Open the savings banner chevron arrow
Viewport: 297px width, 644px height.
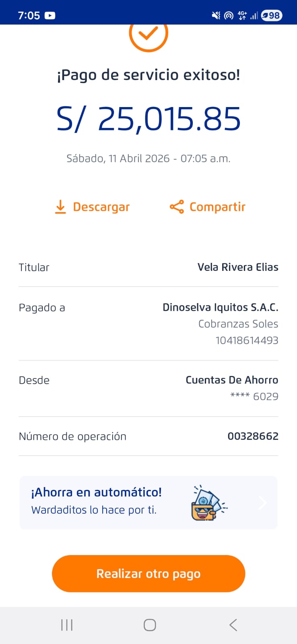pyautogui.click(x=262, y=502)
